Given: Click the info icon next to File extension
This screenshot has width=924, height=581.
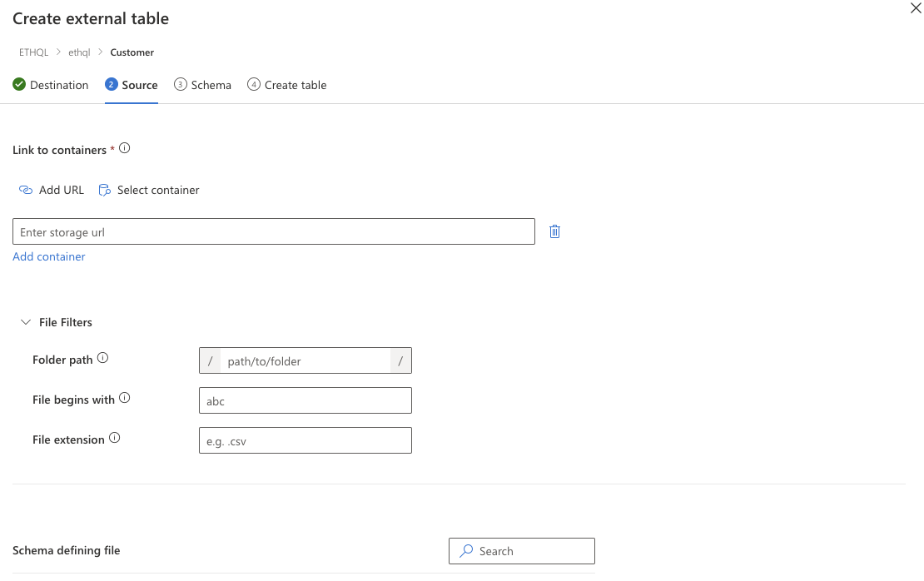Looking at the screenshot, I should coord(116,436).
